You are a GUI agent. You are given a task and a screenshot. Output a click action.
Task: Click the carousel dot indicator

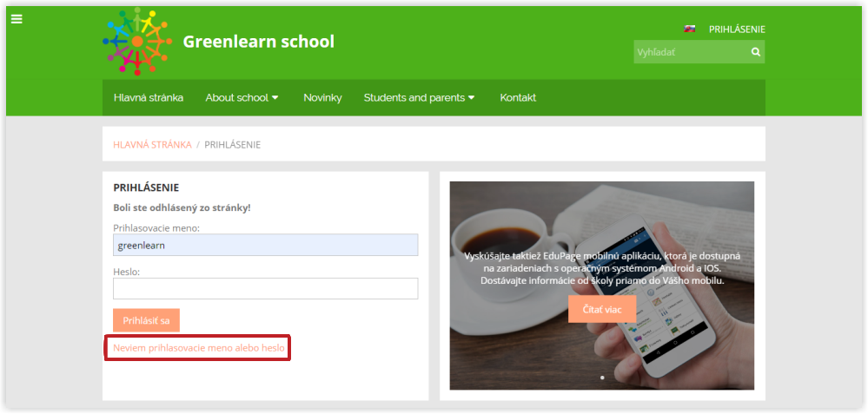602,378
